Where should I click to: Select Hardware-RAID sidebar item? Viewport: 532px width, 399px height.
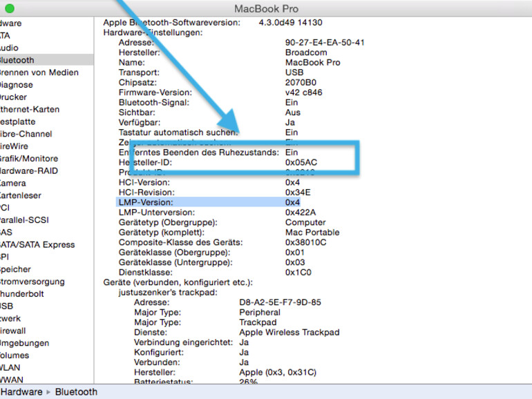coord(29,171)
